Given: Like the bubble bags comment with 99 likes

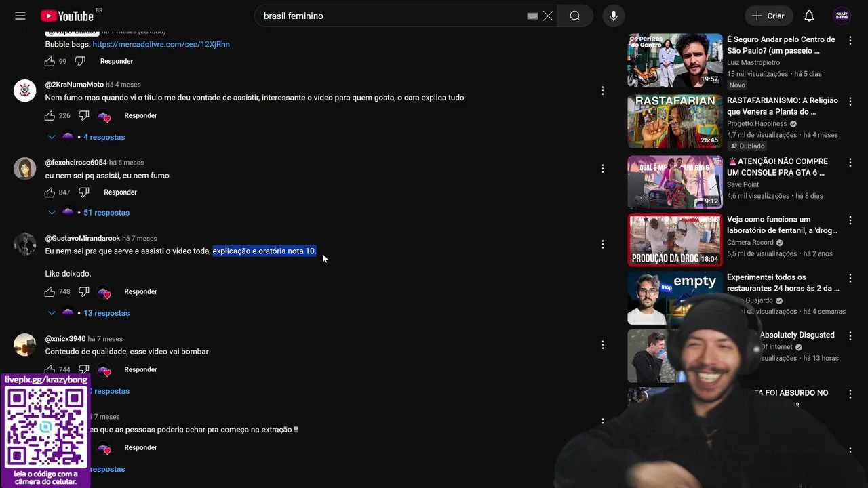Looking at the screenshot, I should pyautogui.click(x=50, y=62).
